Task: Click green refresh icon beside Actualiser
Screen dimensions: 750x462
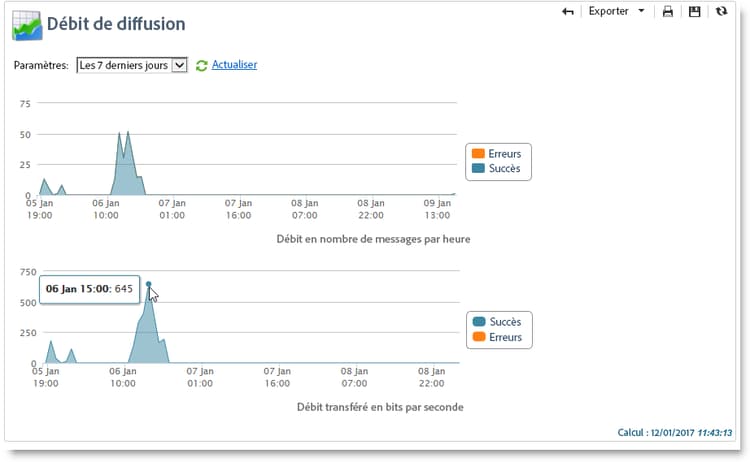Action: [201, 66]
